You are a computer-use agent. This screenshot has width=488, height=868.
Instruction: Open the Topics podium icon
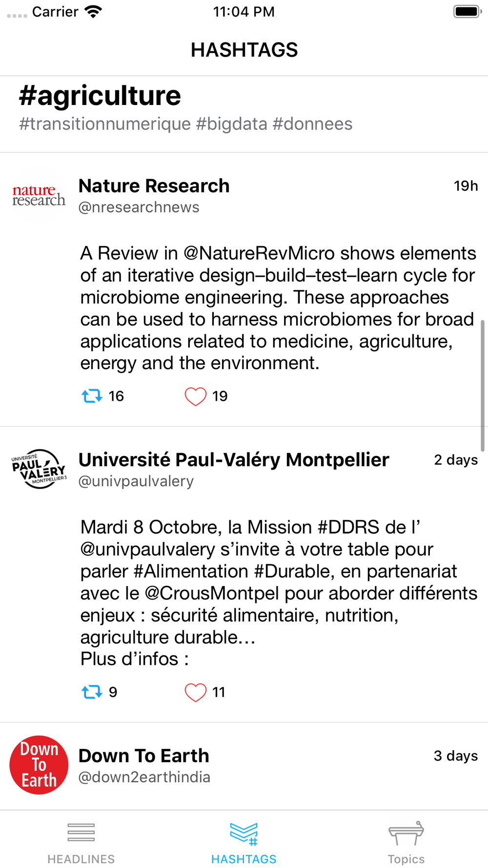406,833
